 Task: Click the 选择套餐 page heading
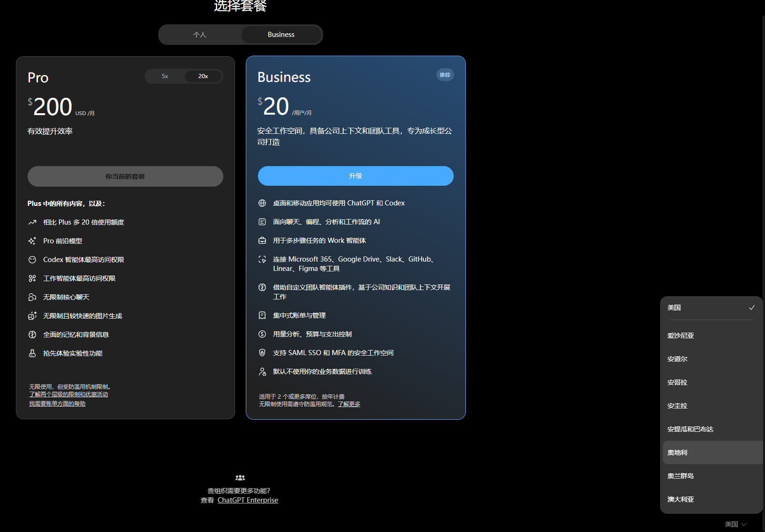[241, 6]
